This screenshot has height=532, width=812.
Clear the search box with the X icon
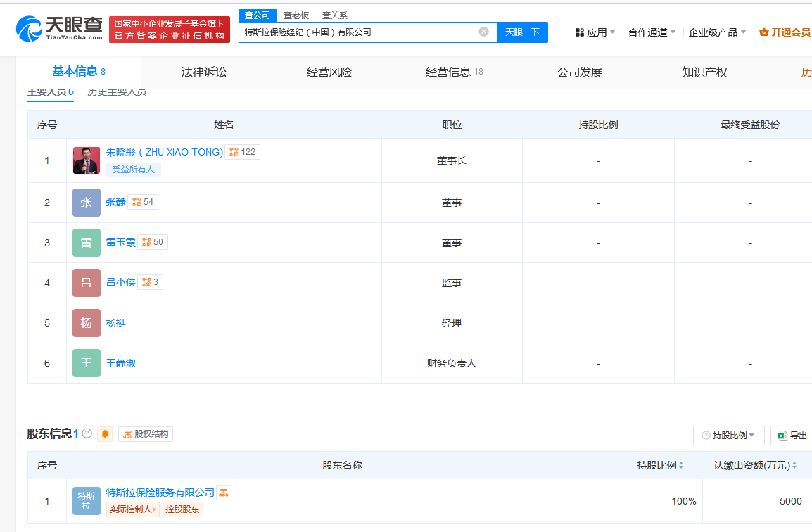click(483, 32)
